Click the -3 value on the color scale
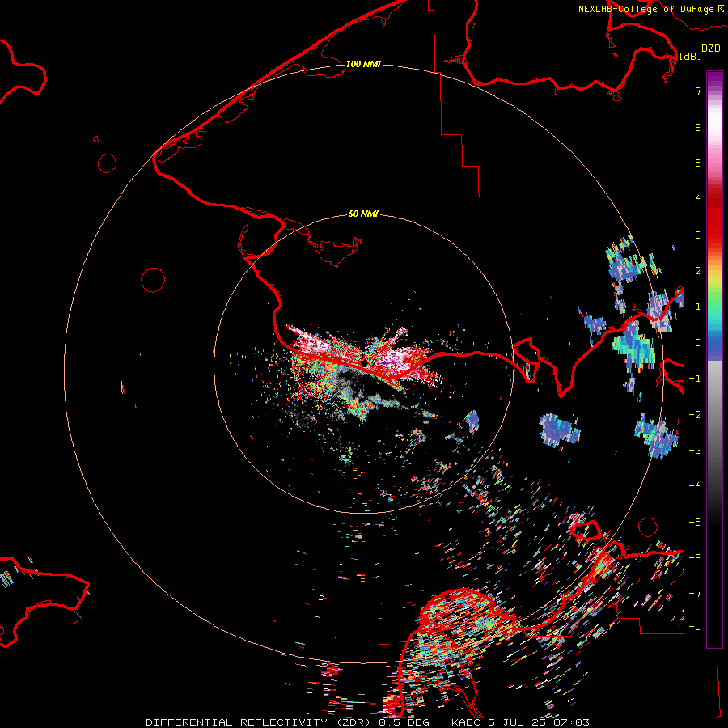 point(695,451)
